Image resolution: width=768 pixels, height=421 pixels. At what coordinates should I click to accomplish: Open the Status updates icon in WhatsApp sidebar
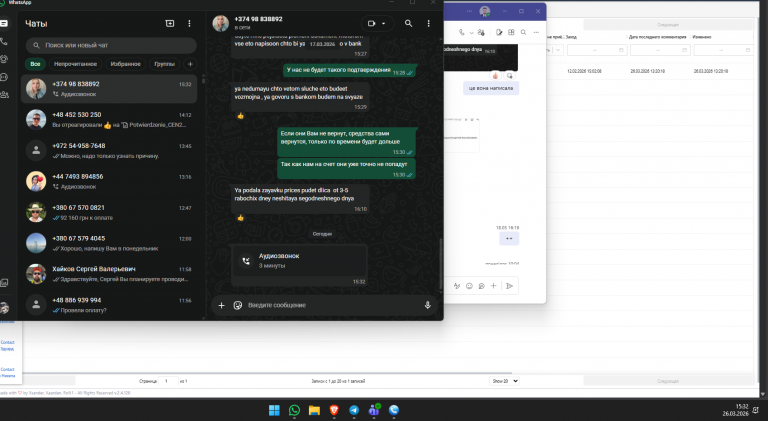click(x=4, y=59)
